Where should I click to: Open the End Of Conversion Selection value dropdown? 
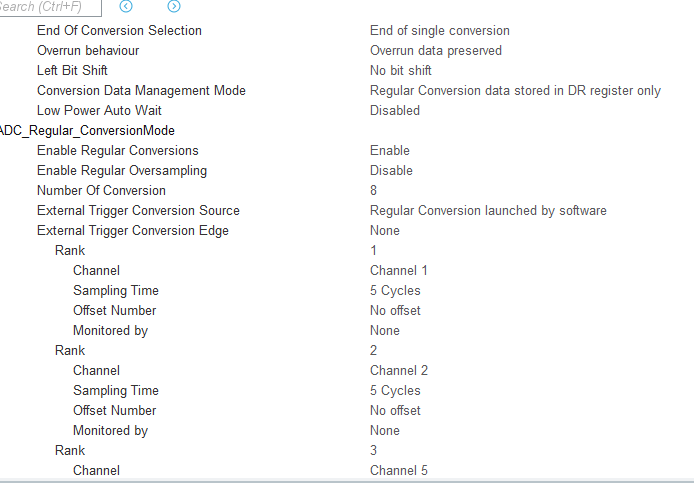tap(439, 31)
